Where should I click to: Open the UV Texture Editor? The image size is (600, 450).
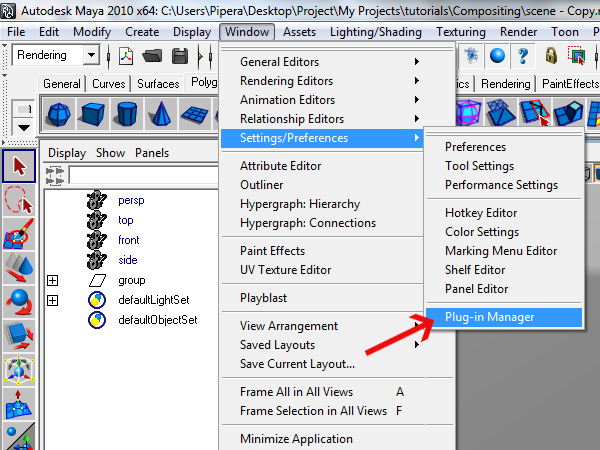pos(322,270)
